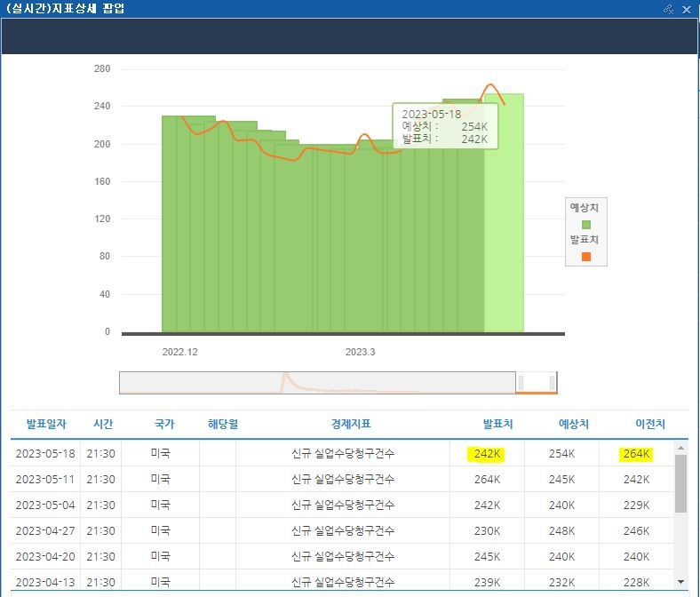Sort by 발표일자 column header
This screenshot has height=597, width=700.
tap(46, 424)
